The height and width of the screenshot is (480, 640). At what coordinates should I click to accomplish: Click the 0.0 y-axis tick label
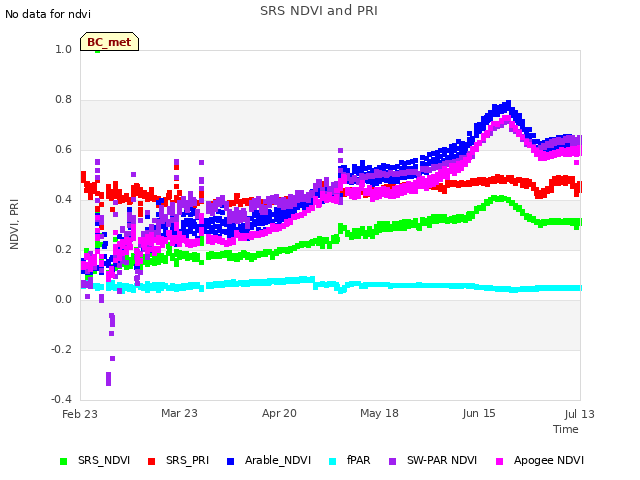click(63, 300)
